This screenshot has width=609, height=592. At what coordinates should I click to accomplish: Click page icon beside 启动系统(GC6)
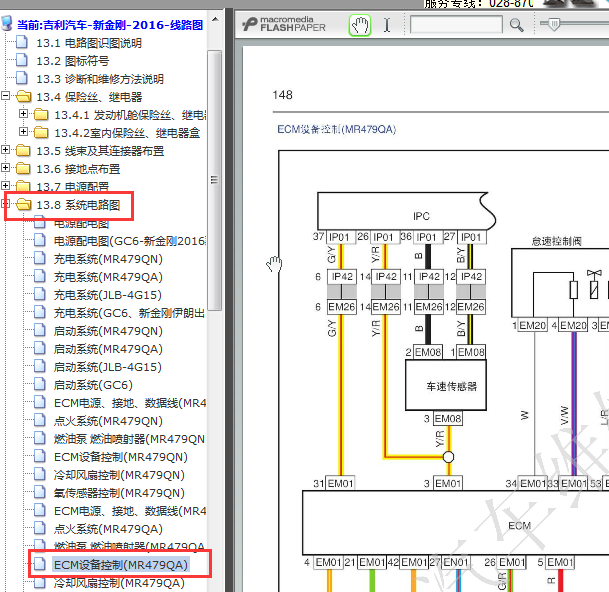click(x=40, y=384)
